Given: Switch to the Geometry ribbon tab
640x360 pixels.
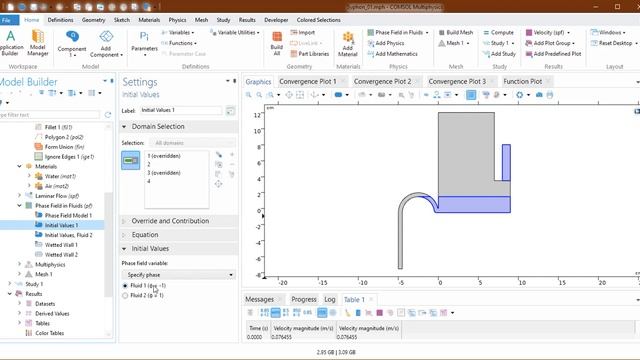Looking at the screenshot, I should point(93,20).
